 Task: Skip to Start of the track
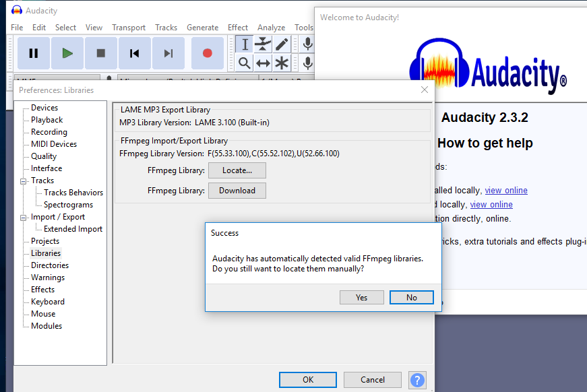134,53
